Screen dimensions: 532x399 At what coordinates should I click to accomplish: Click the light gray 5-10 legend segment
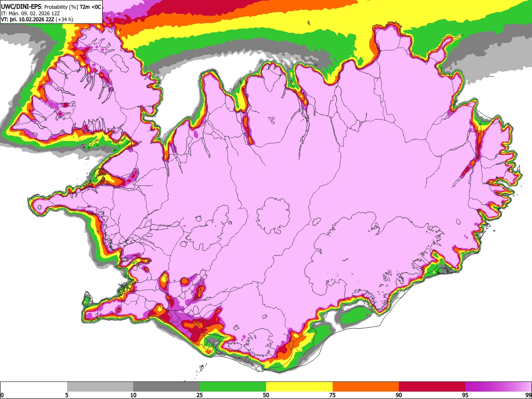click(100, 387)
